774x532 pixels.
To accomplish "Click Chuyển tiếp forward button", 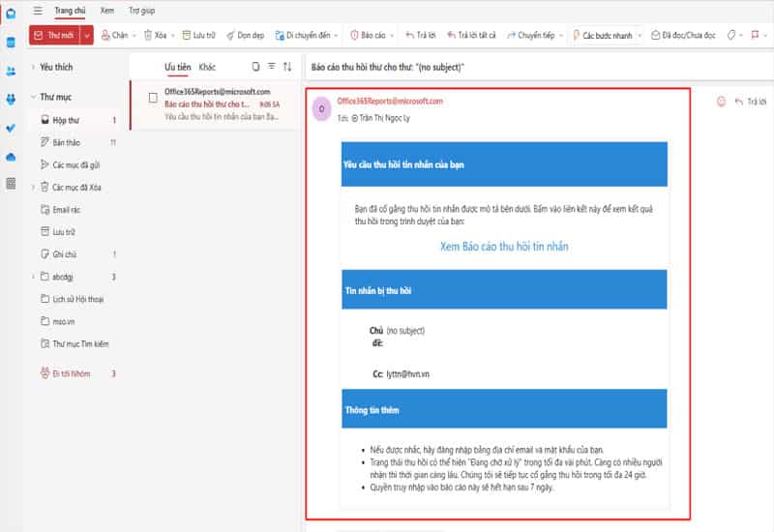I will [x=531, y=35].
